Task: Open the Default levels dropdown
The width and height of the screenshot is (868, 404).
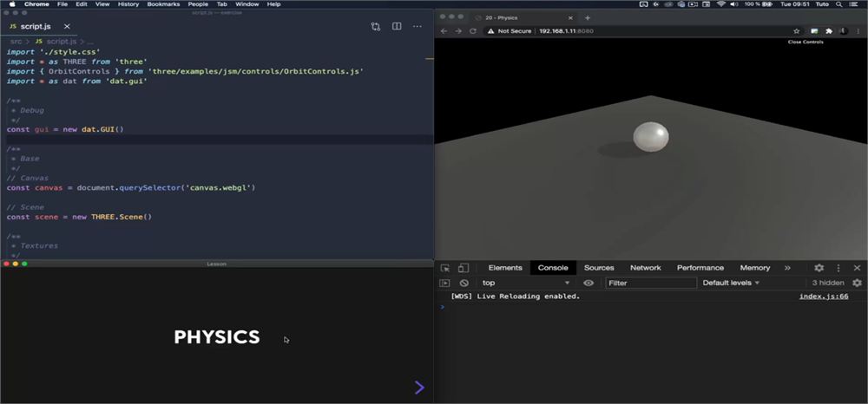Action: 731,283
